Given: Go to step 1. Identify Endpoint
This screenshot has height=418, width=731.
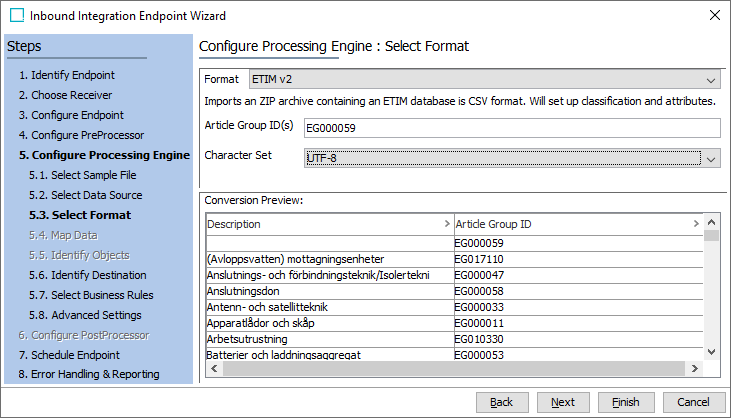Looking at the screenshot, I should (66, 75).
